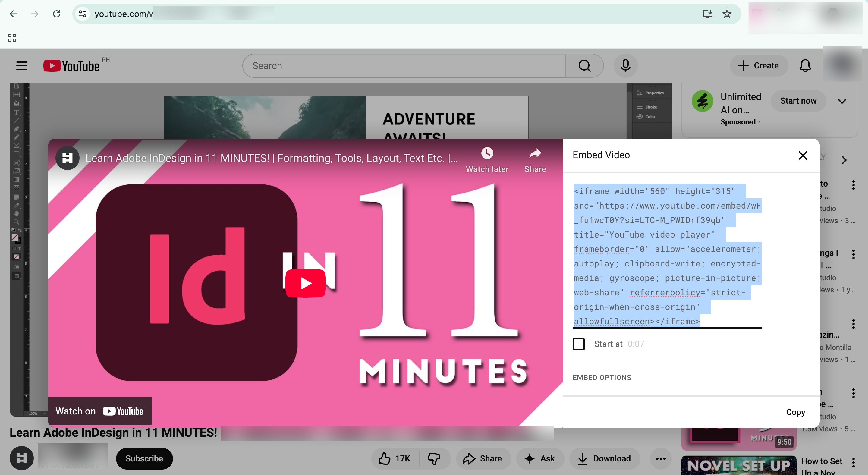Open the hamburger guide menu

22,66
